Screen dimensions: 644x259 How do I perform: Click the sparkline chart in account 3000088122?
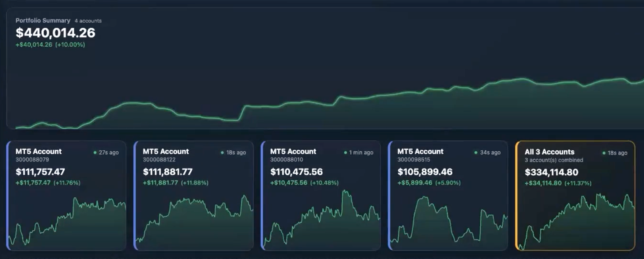point(195,222)
